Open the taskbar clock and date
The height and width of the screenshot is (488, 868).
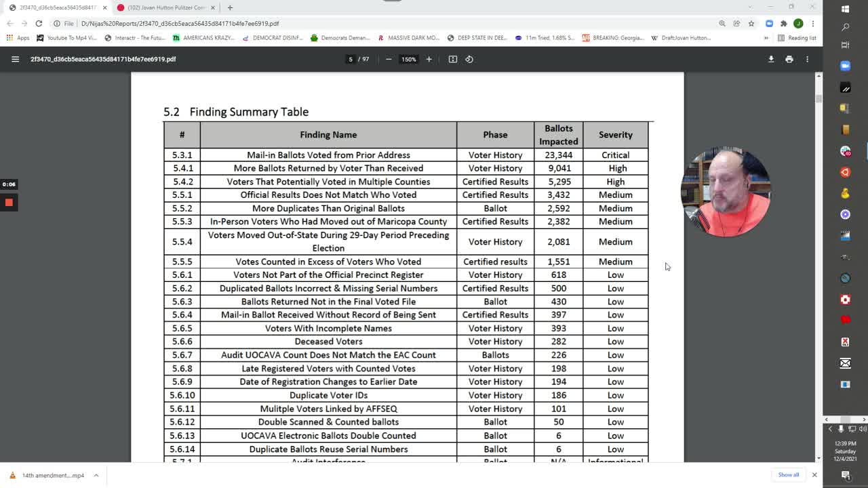pos(845,451)
